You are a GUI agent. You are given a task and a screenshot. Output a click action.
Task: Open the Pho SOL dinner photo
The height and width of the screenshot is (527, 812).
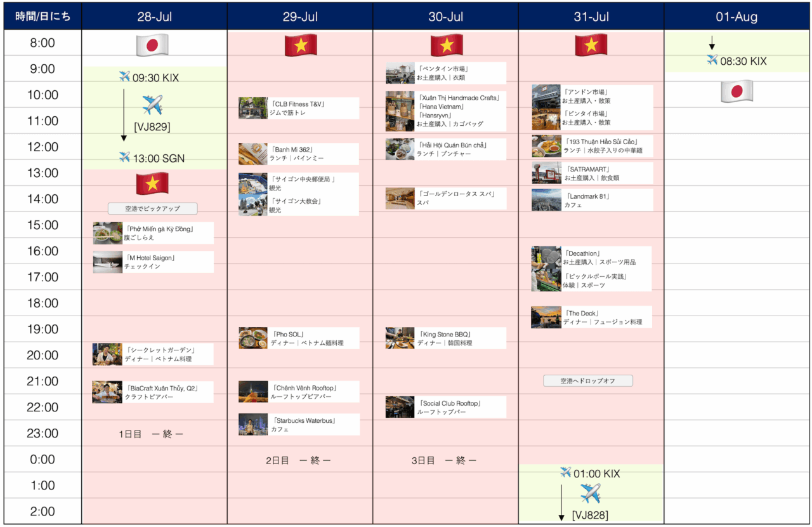click(253, 338)
